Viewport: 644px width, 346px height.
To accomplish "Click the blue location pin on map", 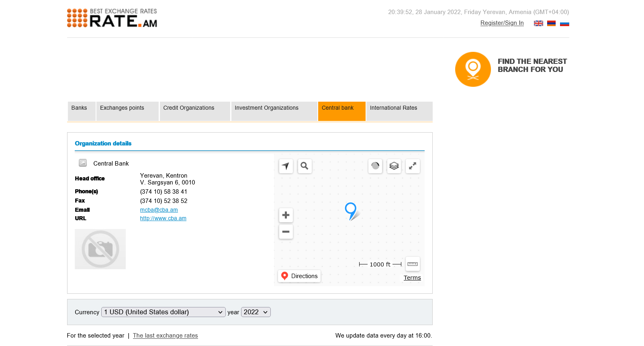I will [351, 210].
